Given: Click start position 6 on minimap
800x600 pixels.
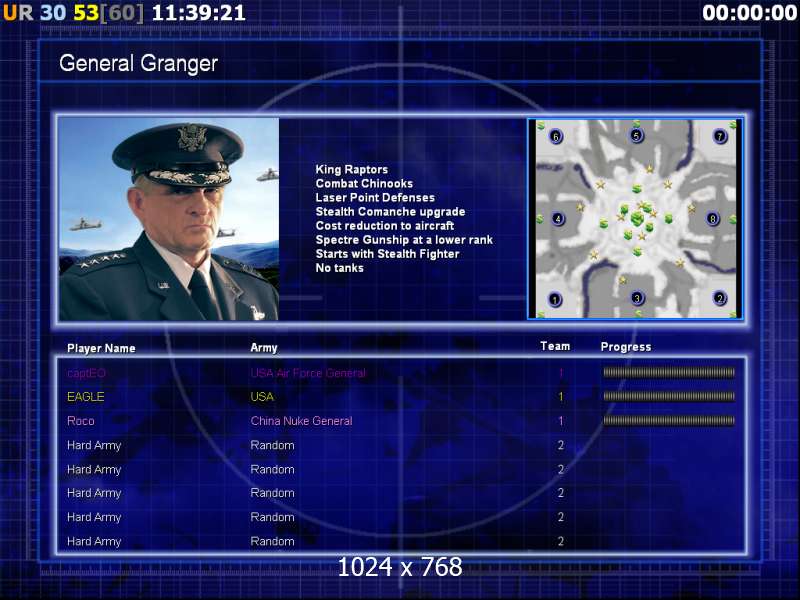Looking at the screenshot, I should [556, 136].
